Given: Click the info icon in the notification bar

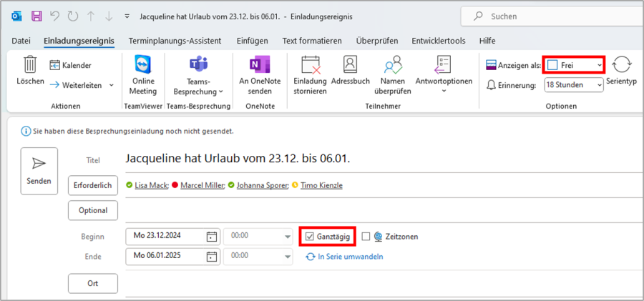Looking at the screenshot, I should click(26, 132).
